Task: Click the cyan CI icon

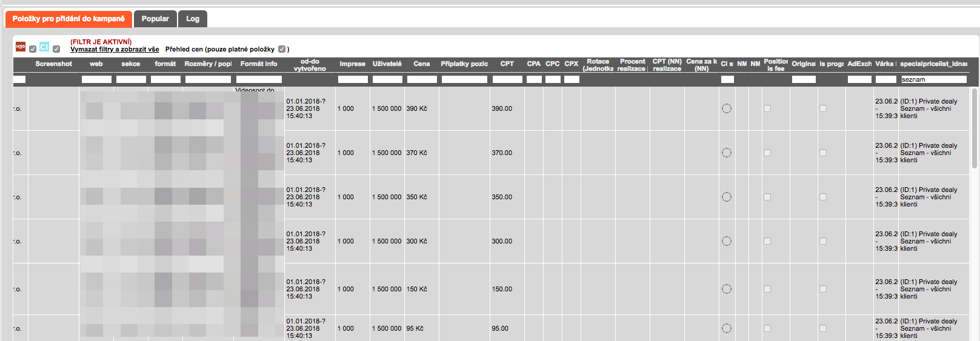Action: (44, 47)
